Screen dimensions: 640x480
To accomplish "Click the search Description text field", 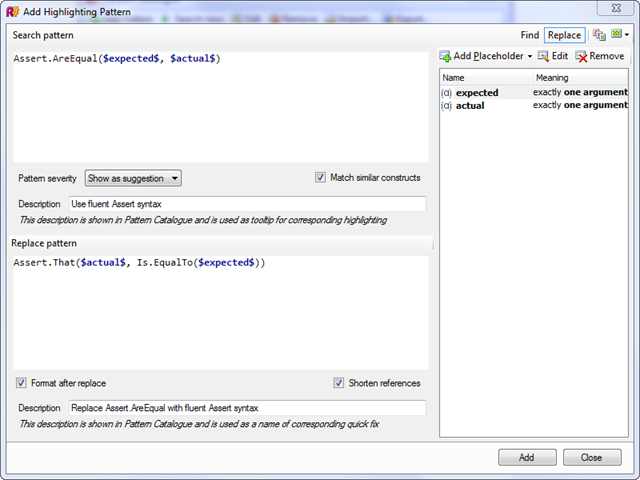I will click(x=247, y=204).
